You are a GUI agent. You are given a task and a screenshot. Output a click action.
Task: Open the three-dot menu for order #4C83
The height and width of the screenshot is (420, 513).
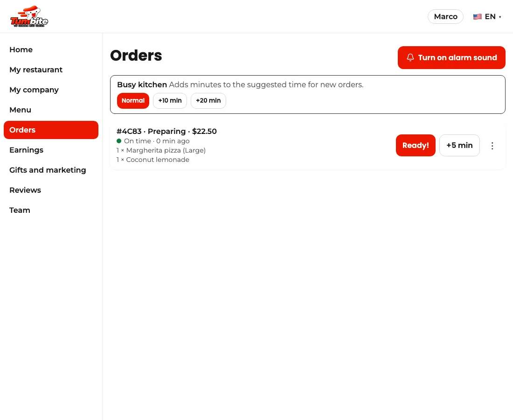click(492, 146)
